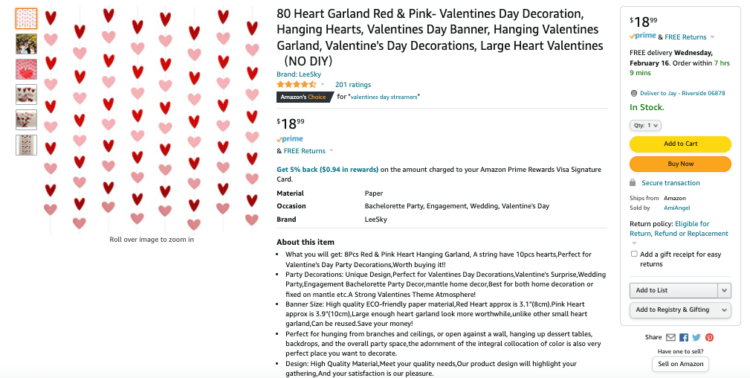The width and height of the screenshot is (750, 378).
Task: Click the Buy Now button
Action: (680, 164)
